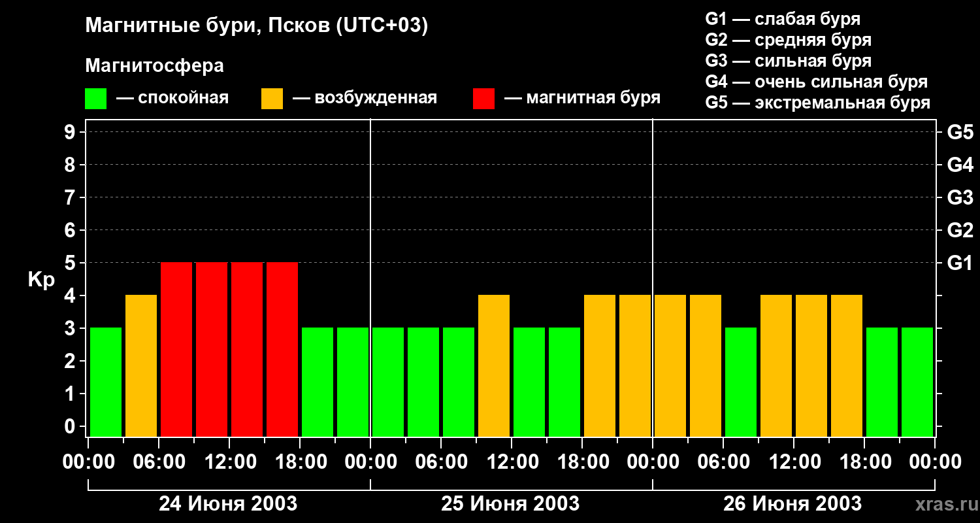
Task: Select the yellow 21:00–00:00 bar on 25 Июня
Action: 635,365
